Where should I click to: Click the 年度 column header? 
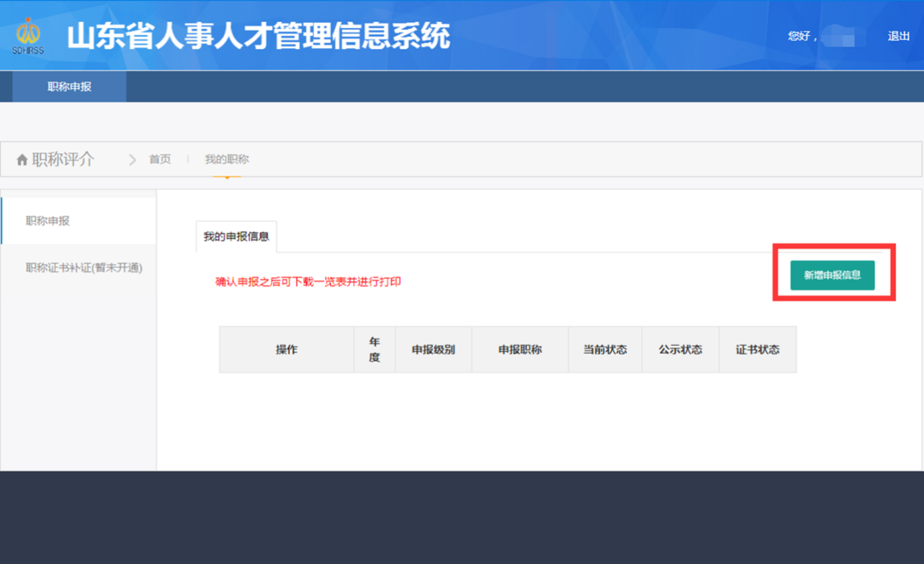(374, 349)
